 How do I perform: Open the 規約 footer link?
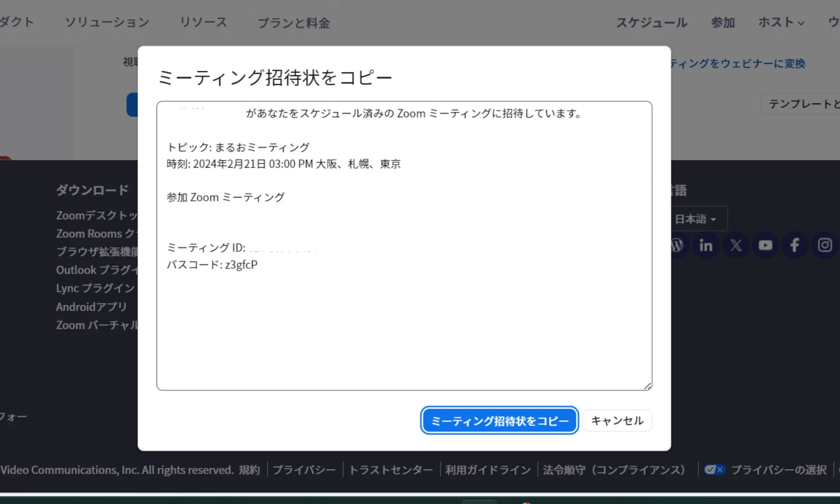pyautogui.click(x=249, y=470)
